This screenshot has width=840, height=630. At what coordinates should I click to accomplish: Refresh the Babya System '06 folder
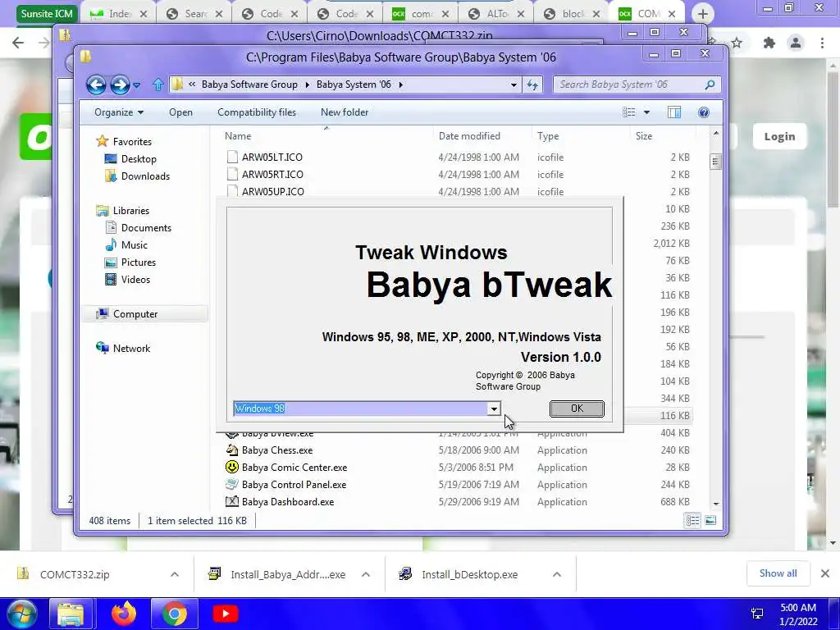tap(532, 84)
